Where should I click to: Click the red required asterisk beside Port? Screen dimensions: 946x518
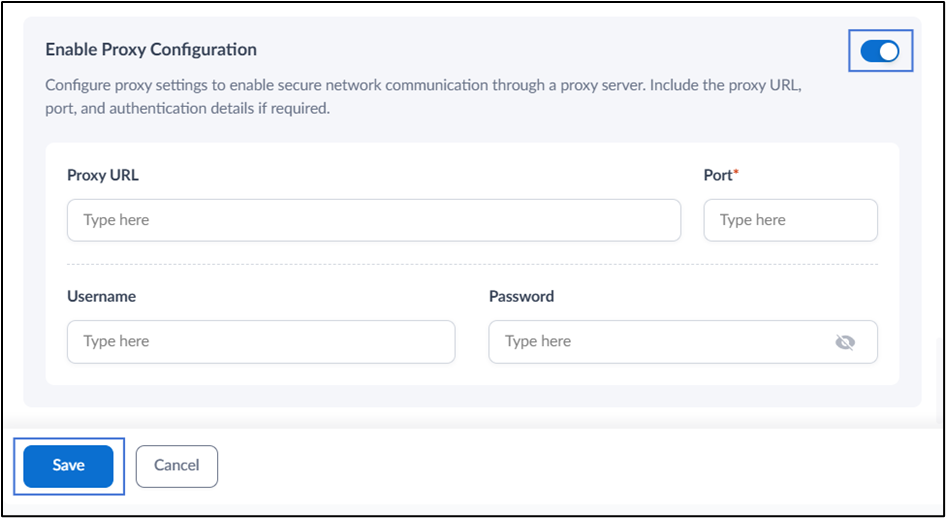coord(736,172)
